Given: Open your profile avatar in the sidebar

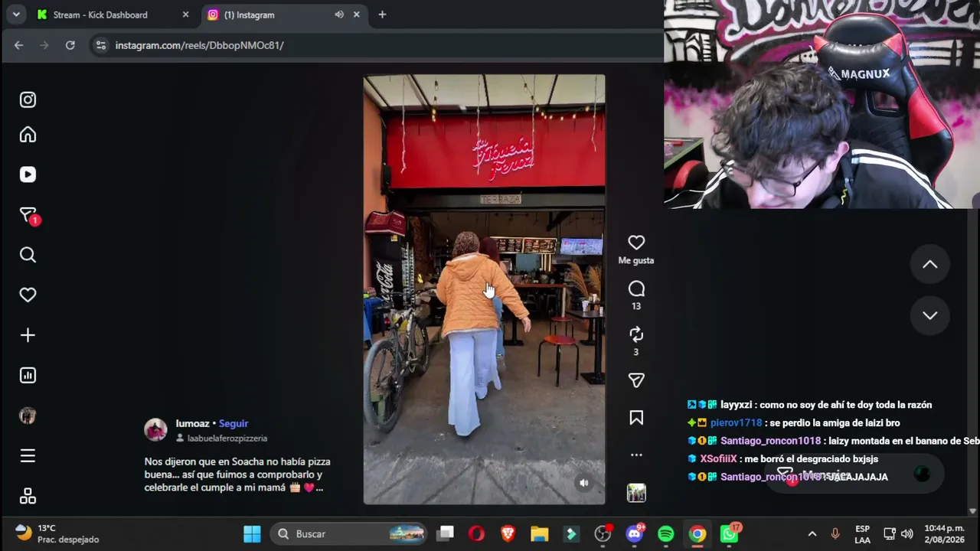Looking at the screenshot, I should click(28, 416).
